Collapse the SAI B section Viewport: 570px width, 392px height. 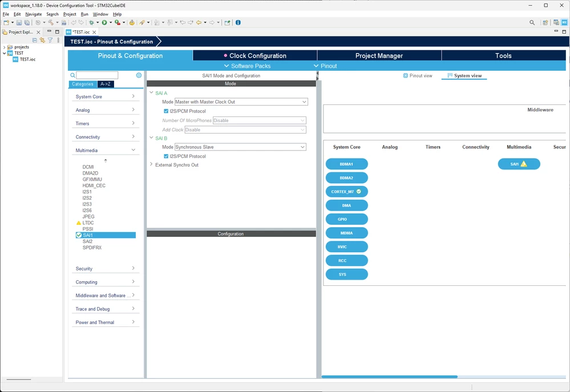point(152,138)
